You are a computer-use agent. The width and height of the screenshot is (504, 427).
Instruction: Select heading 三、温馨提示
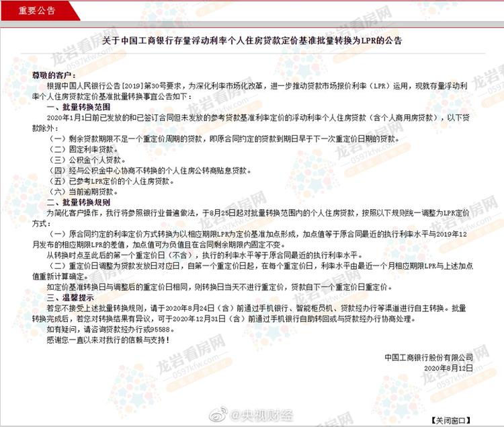coord(71,297)
